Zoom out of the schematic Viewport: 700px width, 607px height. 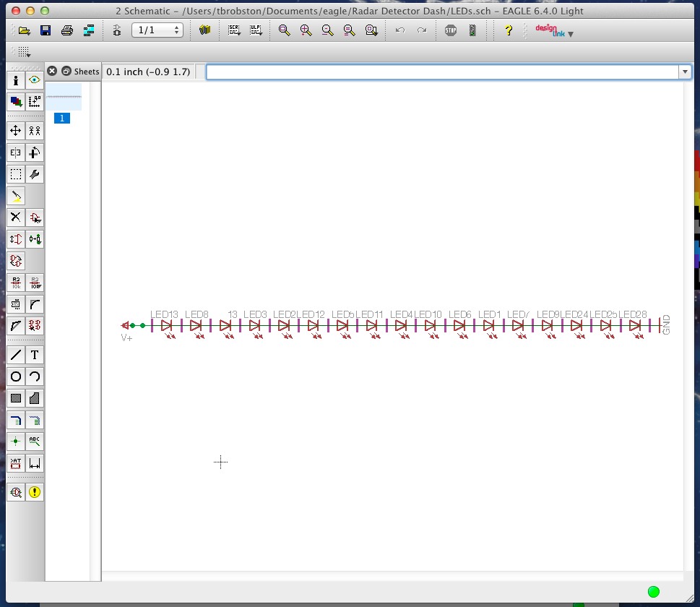pos(328,30)
